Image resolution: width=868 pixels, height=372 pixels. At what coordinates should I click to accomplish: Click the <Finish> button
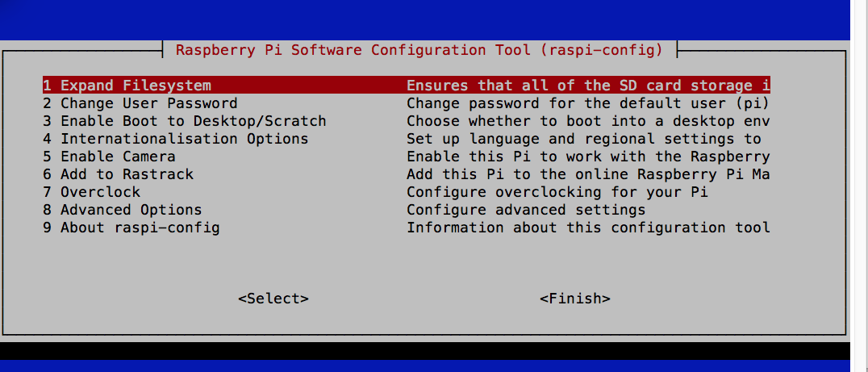point(575,299)
